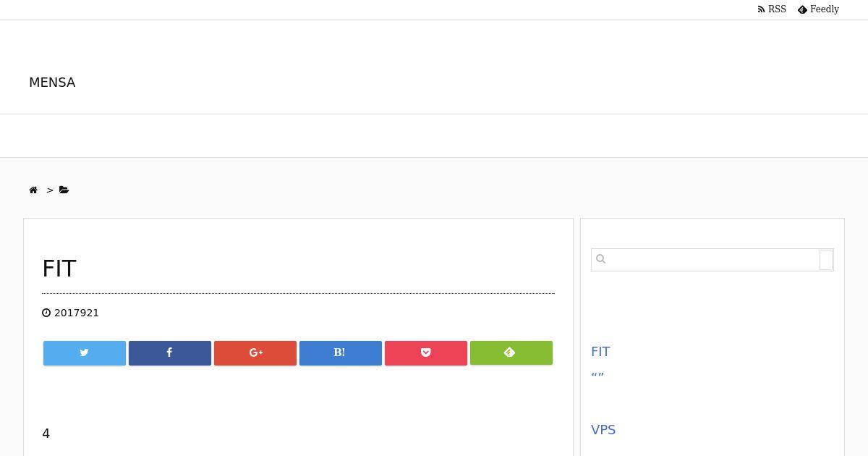This screenshot has width=868, height=456.
Task: Open the Feedly link in top bar
Action: [818, 9]
